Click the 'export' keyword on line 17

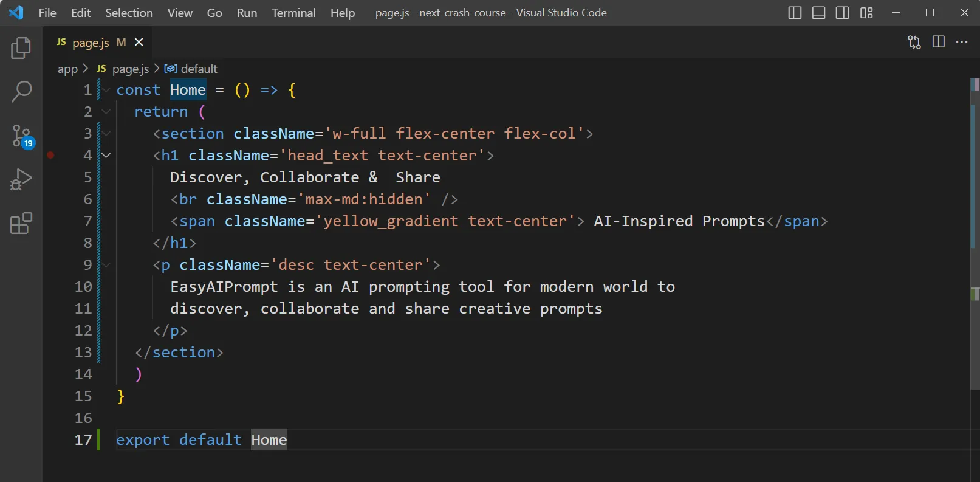click(143, 439)
